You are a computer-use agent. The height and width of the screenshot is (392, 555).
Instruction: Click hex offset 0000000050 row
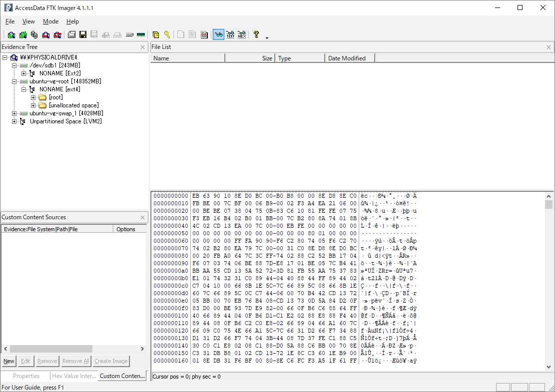(285, 234)
